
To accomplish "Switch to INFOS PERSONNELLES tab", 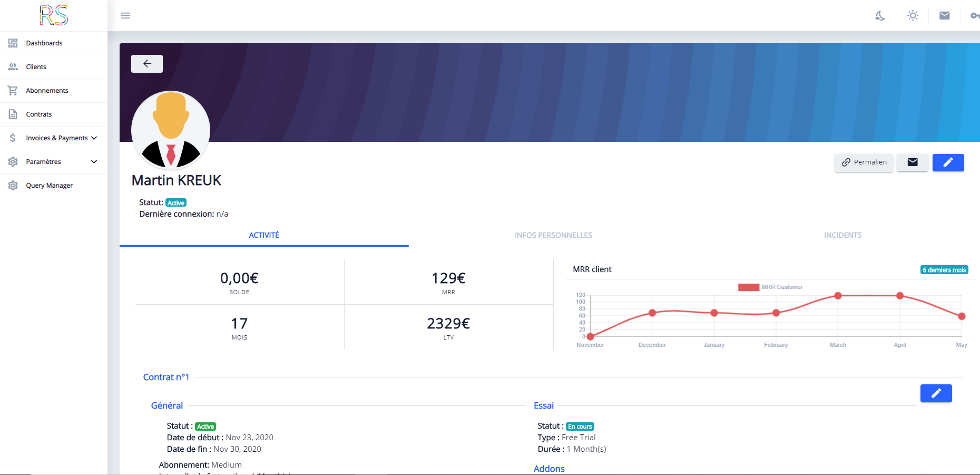I will pyautogui.click(x=553, y=235).
